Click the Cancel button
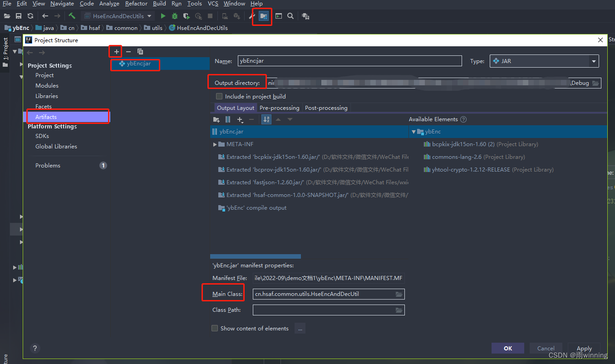 click(x=546, y=348)
